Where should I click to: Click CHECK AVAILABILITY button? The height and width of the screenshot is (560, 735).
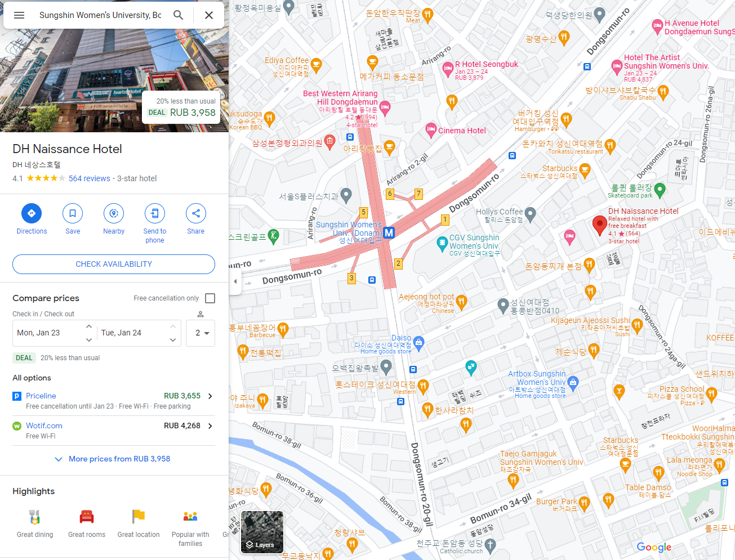pyautogui.click(x=114, y=264)
